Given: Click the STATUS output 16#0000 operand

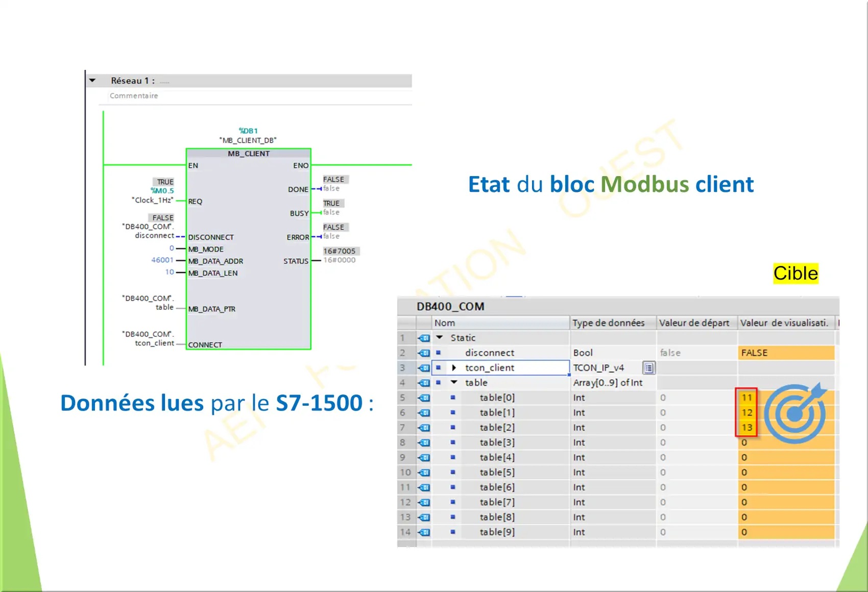Looking at the screenshot, I should 340,260.
